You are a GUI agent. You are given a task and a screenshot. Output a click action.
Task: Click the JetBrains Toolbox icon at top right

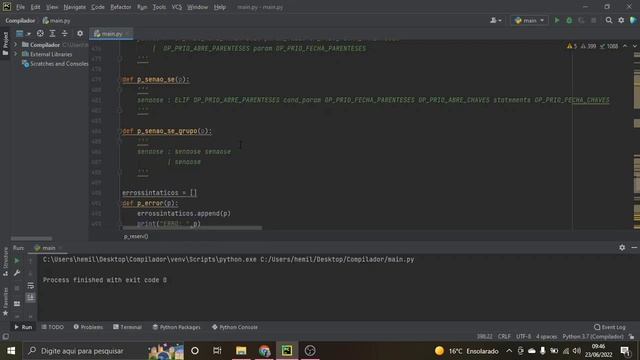633,20
